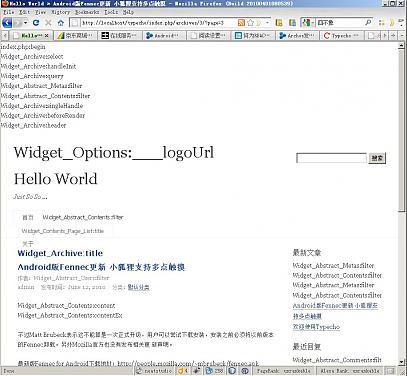
Task: Click the Widget_Abstract_Contents:filter navigation text
Action: [83, 217]
